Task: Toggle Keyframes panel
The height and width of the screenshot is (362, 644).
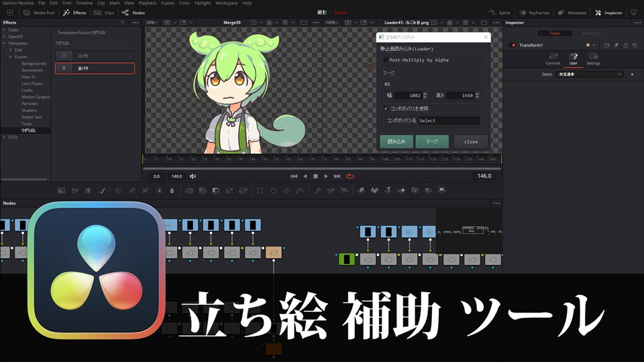Action: point(534,13)
